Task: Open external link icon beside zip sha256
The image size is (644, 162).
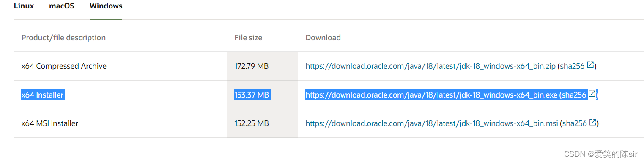Action: [591, 65]
